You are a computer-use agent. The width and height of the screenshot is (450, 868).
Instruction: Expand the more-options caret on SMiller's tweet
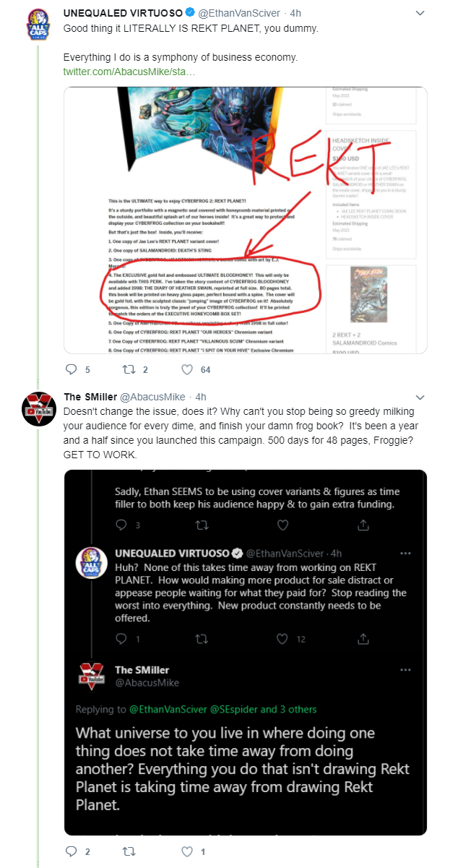(420, 397)
